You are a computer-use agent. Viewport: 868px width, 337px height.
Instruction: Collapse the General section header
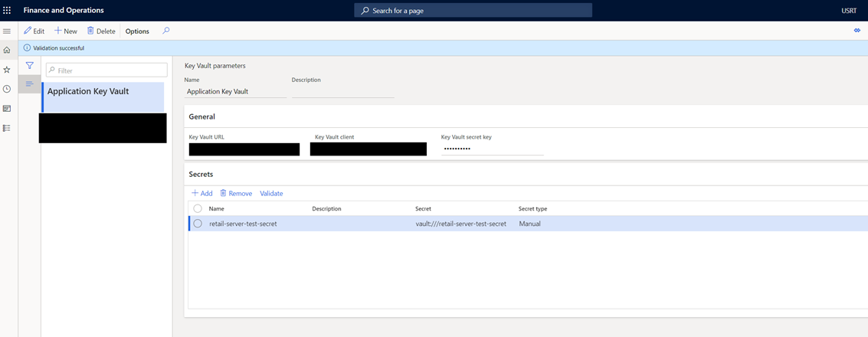click(202, 116)
